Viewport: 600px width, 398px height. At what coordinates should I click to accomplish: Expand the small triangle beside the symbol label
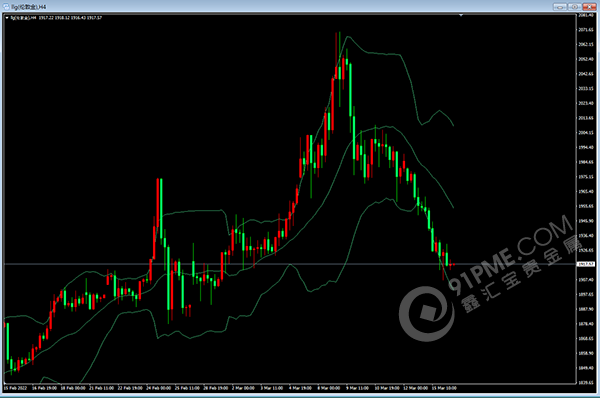7,18
